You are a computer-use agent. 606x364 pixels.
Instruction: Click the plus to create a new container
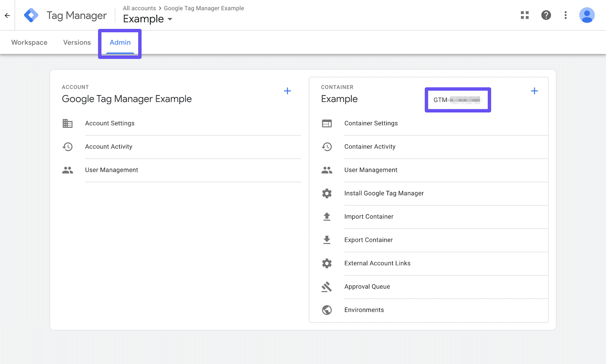(x=534, y=91)
